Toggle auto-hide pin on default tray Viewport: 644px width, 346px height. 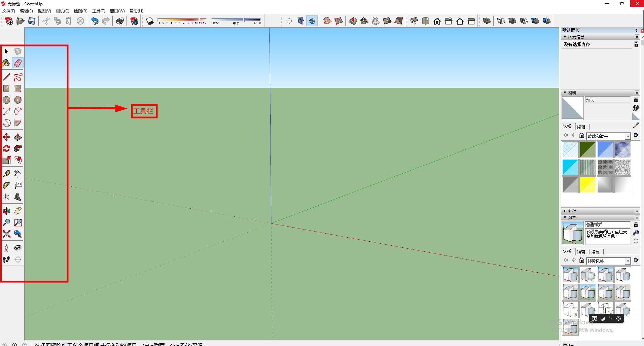(x=636, y=30)
